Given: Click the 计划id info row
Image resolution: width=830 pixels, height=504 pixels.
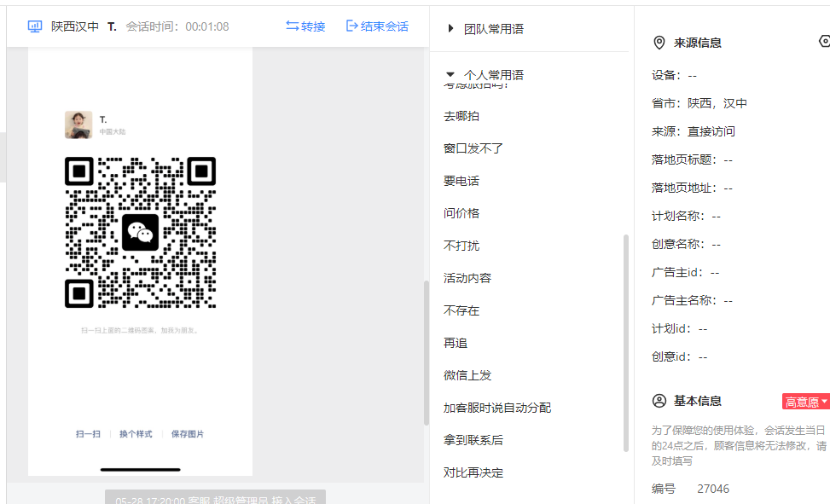Looking at the screenshot, I should 680,329.
